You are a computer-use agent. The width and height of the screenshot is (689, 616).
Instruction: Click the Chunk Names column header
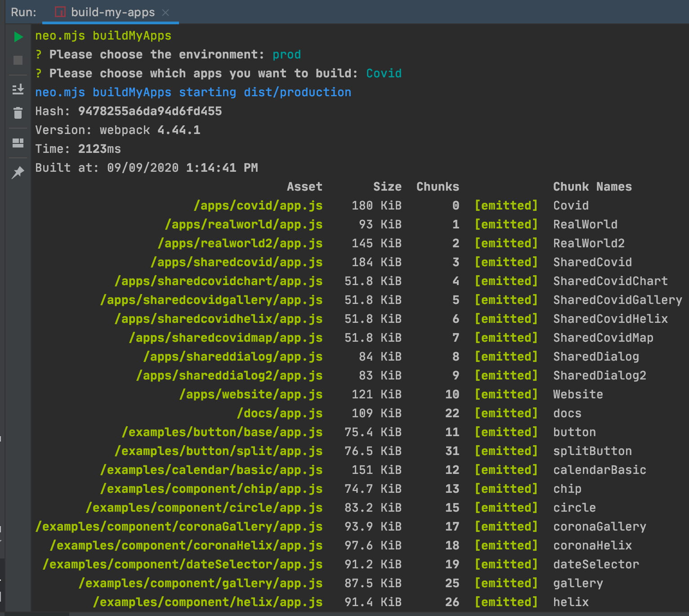(593, 187)
